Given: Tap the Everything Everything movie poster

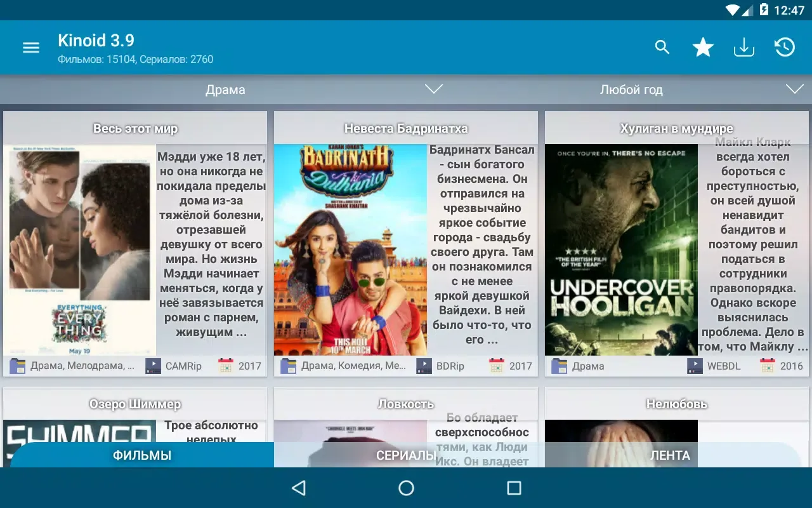Looking at the screenshot, I should [80, 250].
